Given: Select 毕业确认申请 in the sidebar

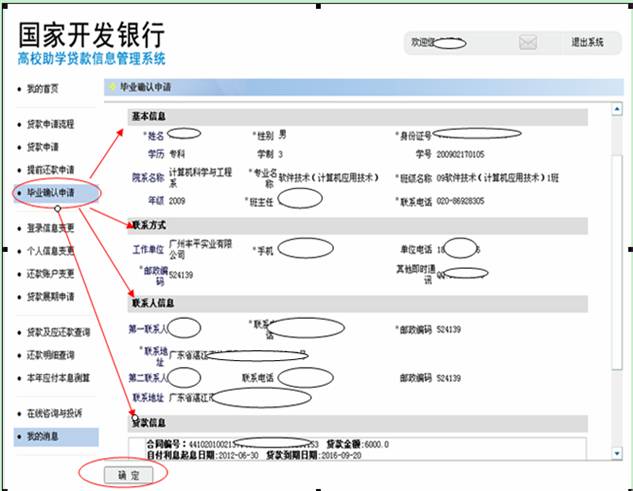Looking at the screenshot, I should pos(50,192).
